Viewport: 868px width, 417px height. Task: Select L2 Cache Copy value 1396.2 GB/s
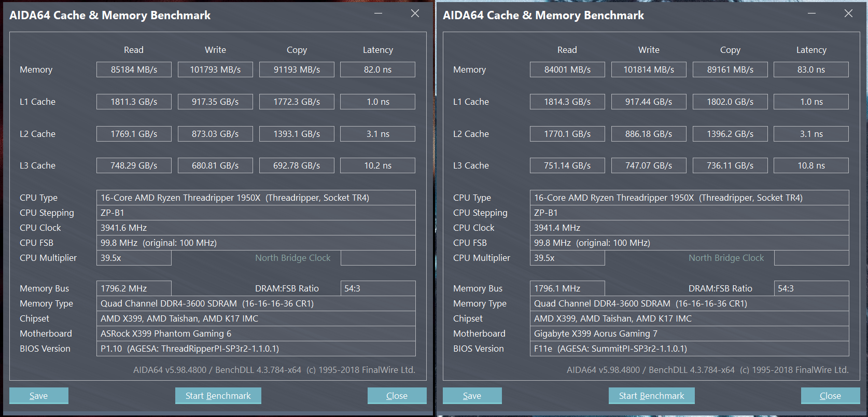(730, 134)
